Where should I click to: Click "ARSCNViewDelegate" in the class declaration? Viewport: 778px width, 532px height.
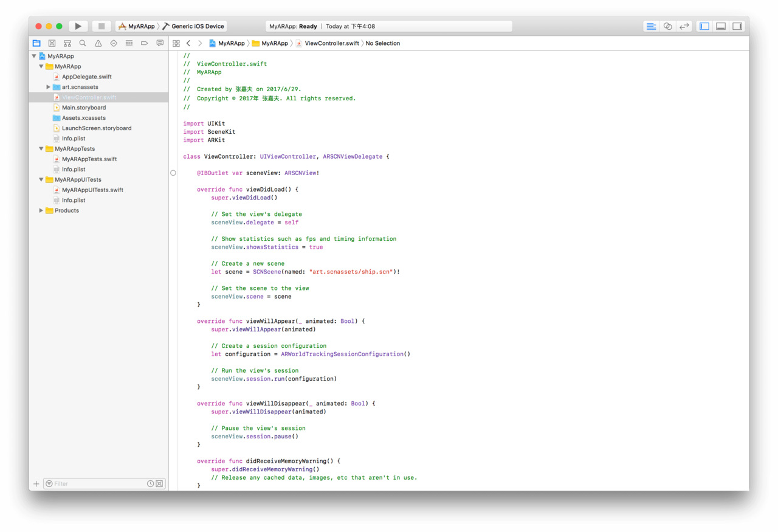point(353,157)
